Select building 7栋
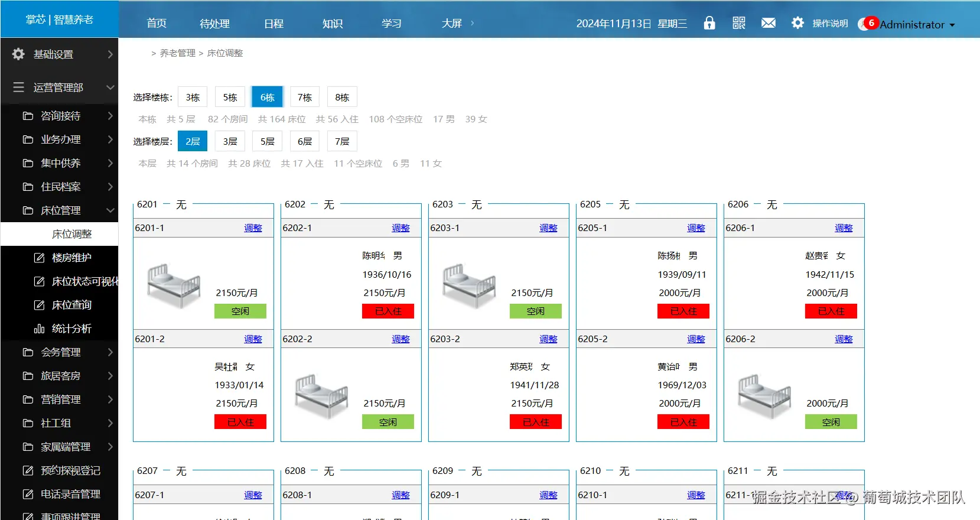This screenshot has width=980, height=520. click(304, 97)
